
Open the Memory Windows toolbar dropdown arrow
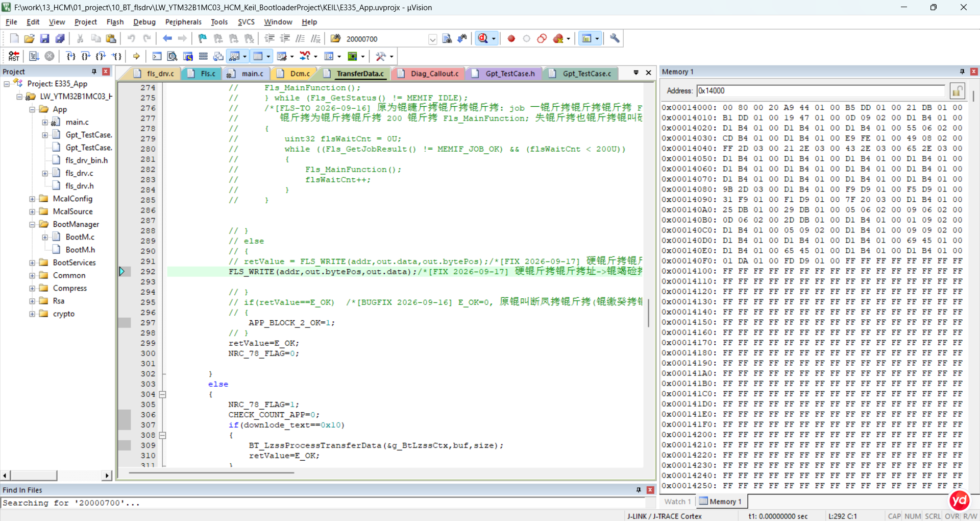click(268, 56)
